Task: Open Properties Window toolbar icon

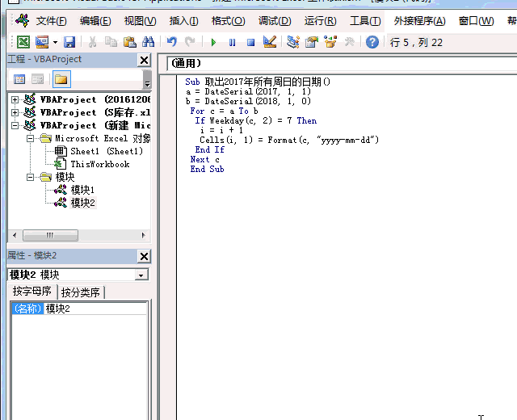Action: 312,42
